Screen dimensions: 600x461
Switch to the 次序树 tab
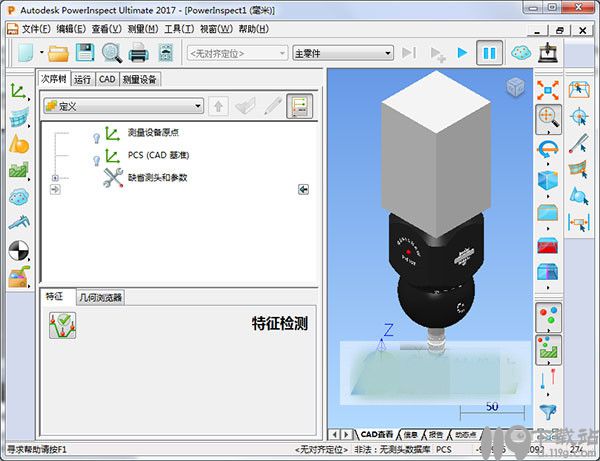[54, 78]
